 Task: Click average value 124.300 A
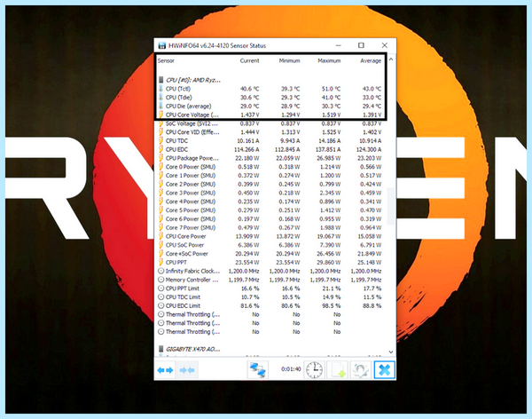tap(369, 149)
